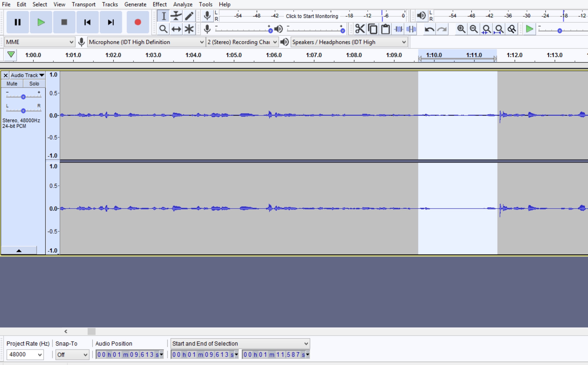Click the track gain slider knob
Image resolution: width=588 pixels, height=365 pixels.
coord(23,97)
